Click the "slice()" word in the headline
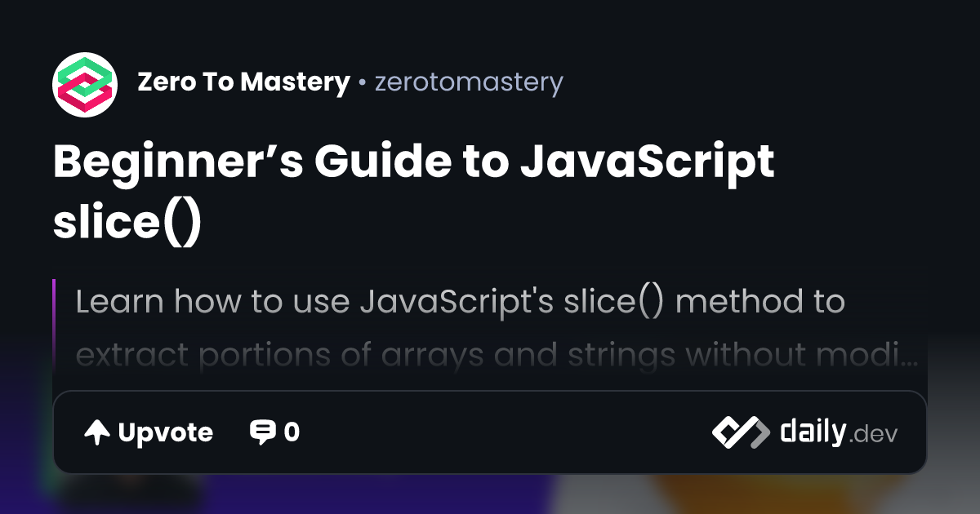This screenshot has width=980, height=514. [127, 222]
